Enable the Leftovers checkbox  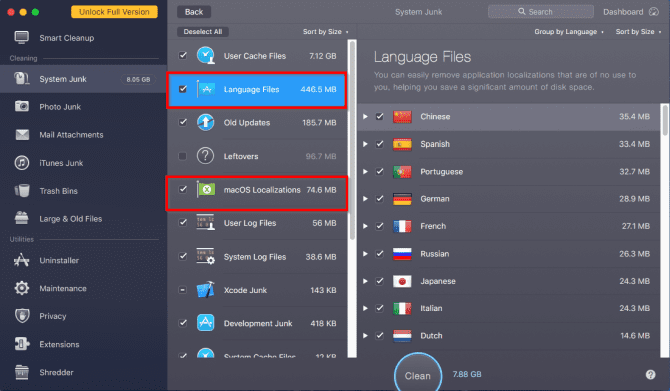(182, 156)
